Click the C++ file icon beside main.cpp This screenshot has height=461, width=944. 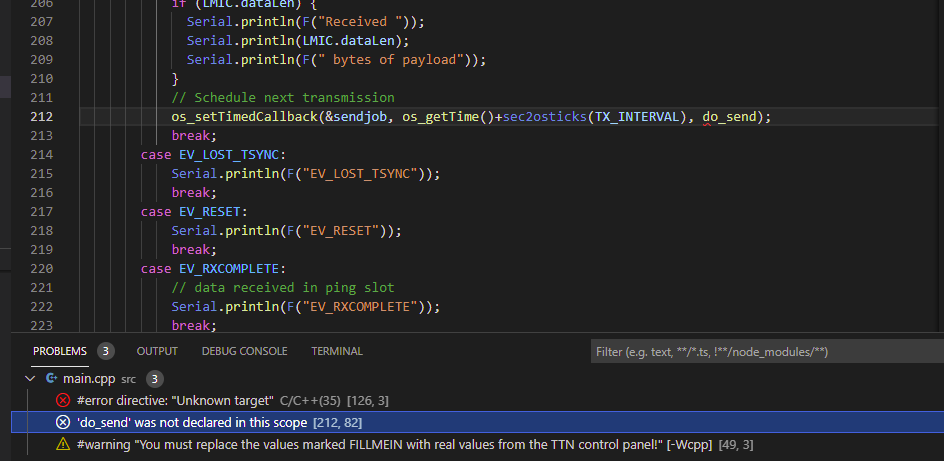click(x=51, y=379)
